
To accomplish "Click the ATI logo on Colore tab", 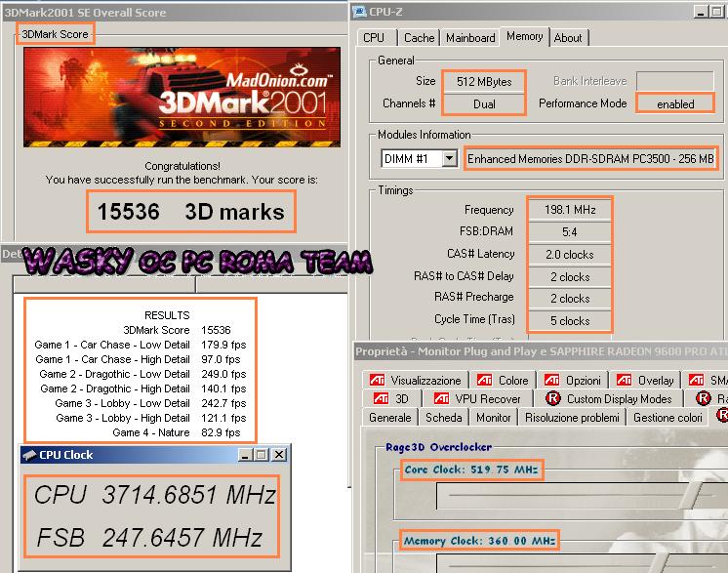I will click(x=485, y=381).
